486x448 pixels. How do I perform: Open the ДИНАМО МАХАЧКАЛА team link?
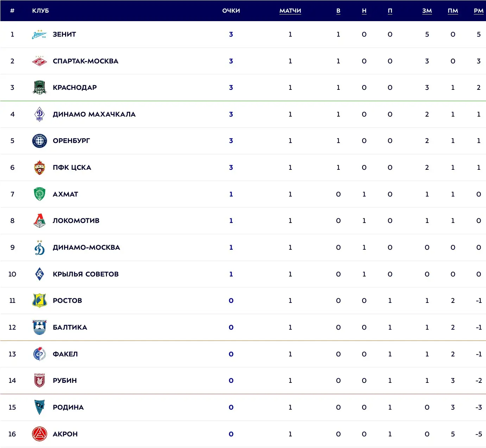tap(94, 114)
